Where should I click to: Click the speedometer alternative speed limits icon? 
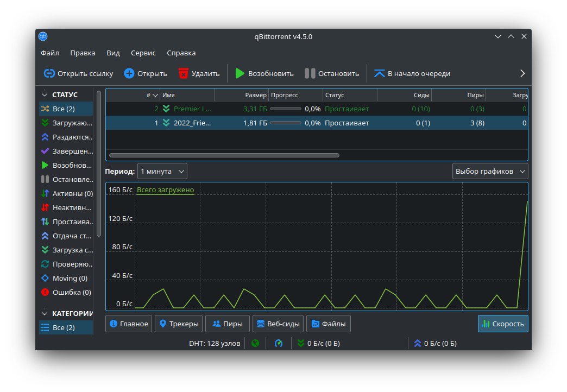click(279, 343)
